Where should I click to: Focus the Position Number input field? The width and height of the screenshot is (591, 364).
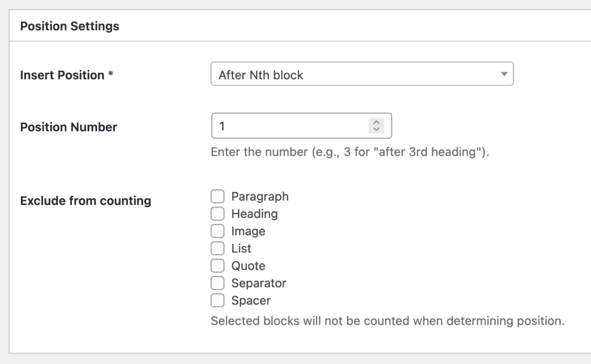[x=289, y=126]
